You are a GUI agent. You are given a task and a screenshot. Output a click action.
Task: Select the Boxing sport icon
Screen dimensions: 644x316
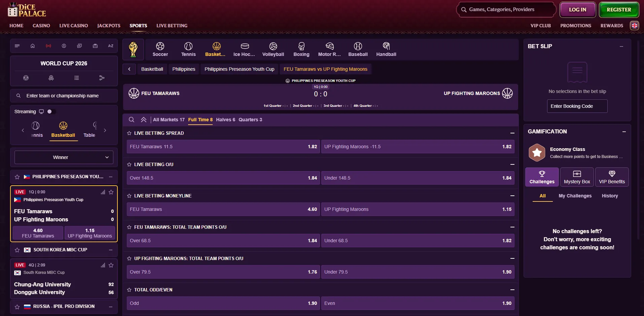(x=301, y=50)
